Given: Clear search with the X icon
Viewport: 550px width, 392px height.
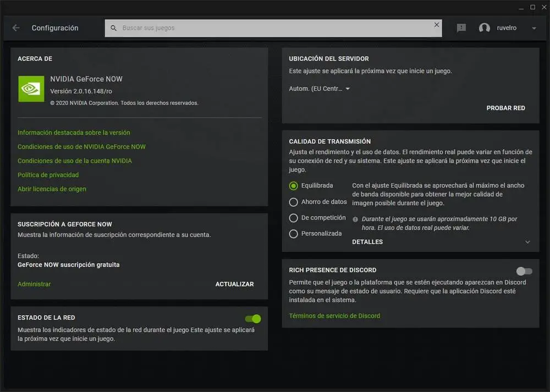Looking at the screenshot, I should click(x=437, y=25).
